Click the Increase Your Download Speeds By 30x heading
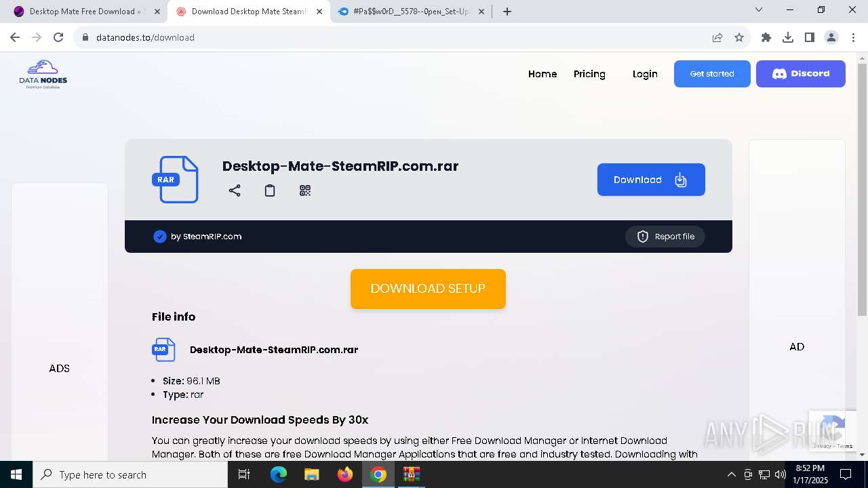868x488 pixels. [x=260, y=420]
